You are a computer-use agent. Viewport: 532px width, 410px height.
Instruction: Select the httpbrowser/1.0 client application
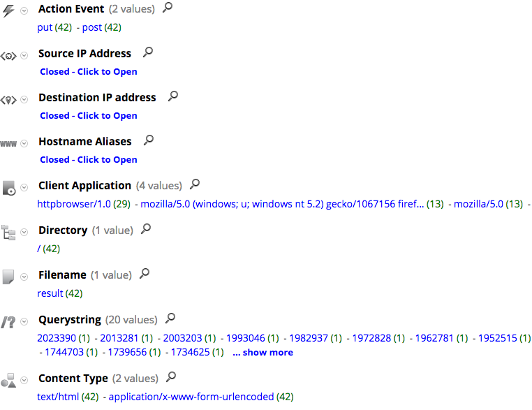coord(74,204)
